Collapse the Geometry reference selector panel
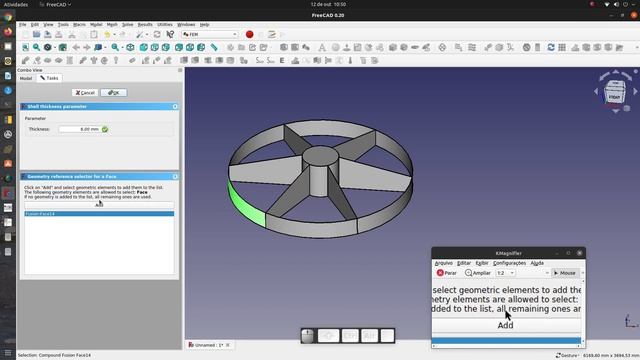Screen dimensions: 640x360 coord(175,177)
